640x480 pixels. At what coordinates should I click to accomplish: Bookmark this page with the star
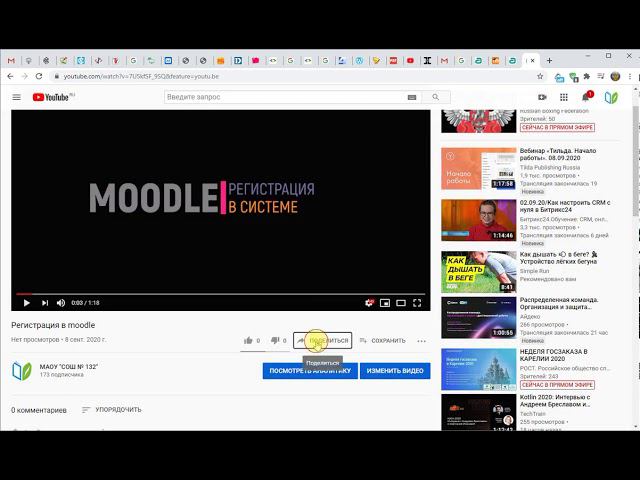[x=540, y=76]
